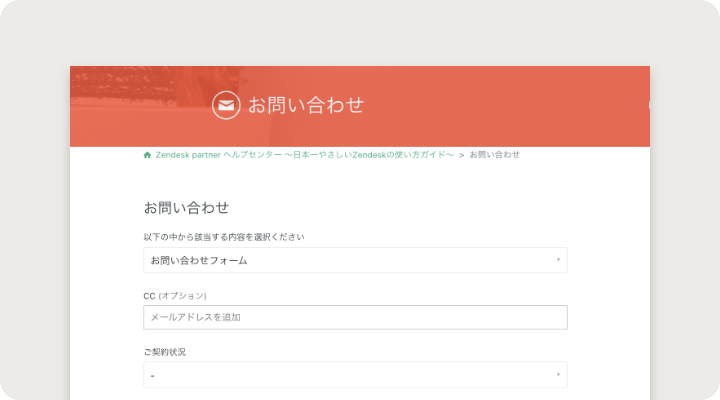Click the お問い合わせ breadcrumb current page text
Viewport: 720px width, 400px height.
[494, 155]
